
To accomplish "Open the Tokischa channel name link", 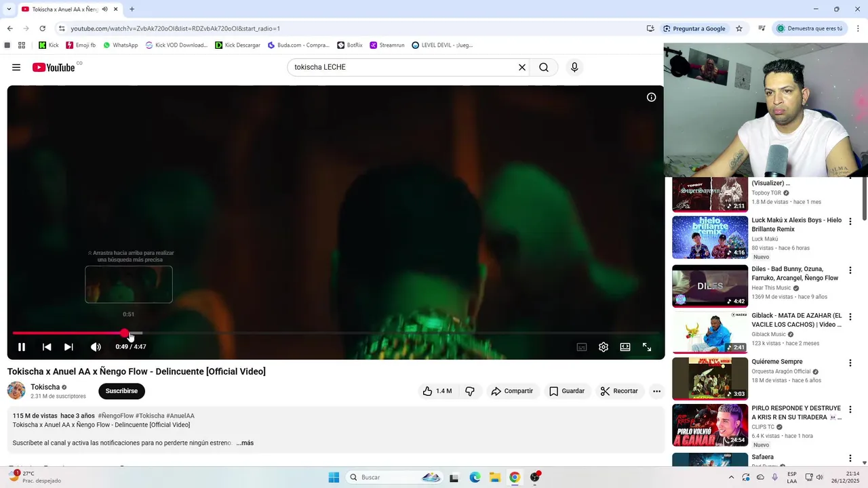I will (x=45, y=387).
